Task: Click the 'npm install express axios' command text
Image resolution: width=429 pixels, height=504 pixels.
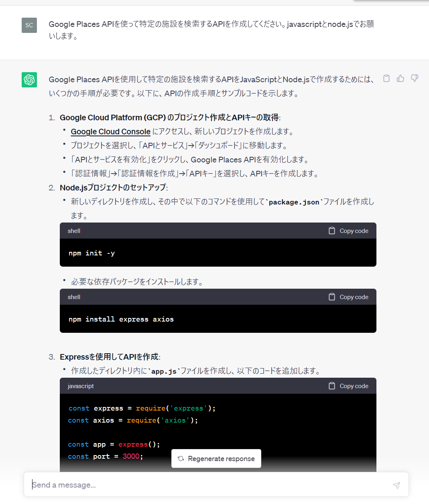Action: (121, 319)
